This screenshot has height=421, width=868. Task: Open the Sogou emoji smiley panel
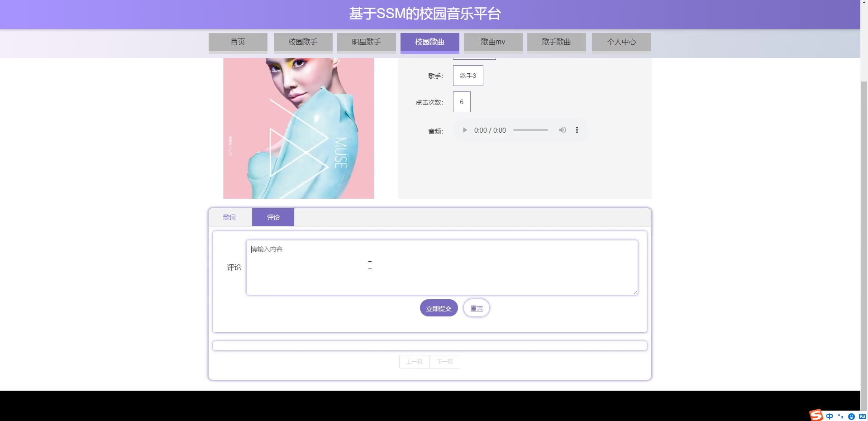(x=851, y=416)
